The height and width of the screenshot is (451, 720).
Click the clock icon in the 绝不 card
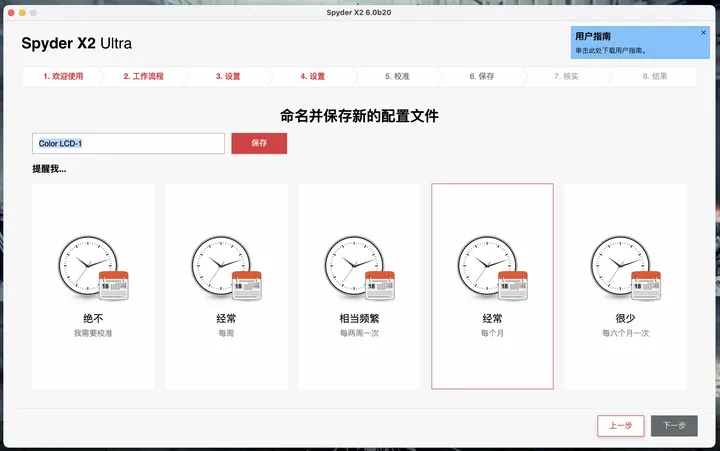point(94,268)
